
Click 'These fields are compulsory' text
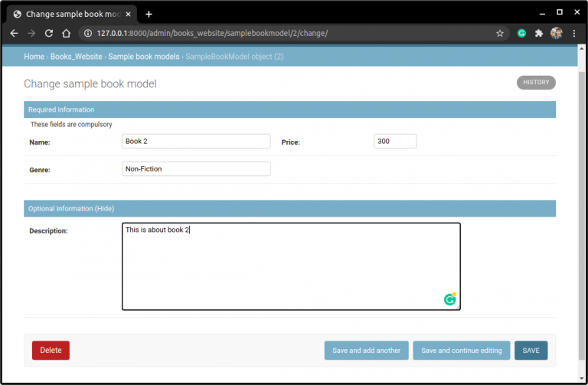71,125
